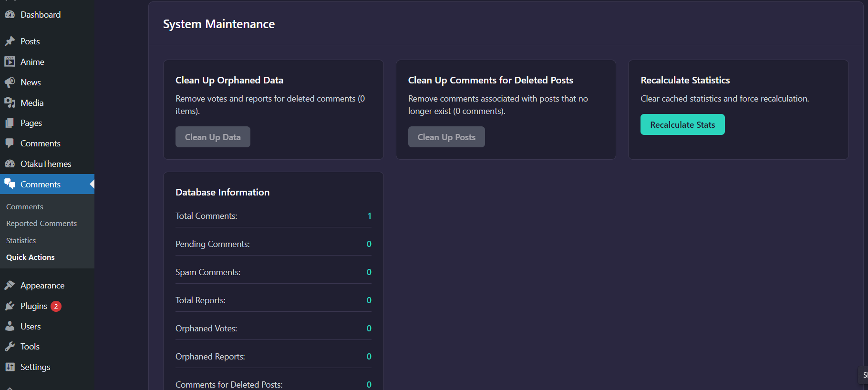Image resolution: width=868 pixels, height=390 pixels.
Task: Click the Plugins update count badge
Action: point(56,307)
